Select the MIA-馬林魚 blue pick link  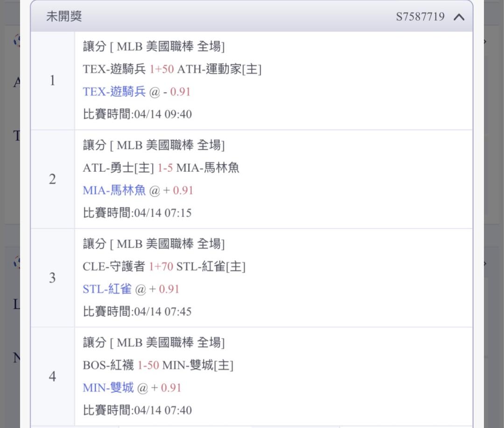[114, 190]
